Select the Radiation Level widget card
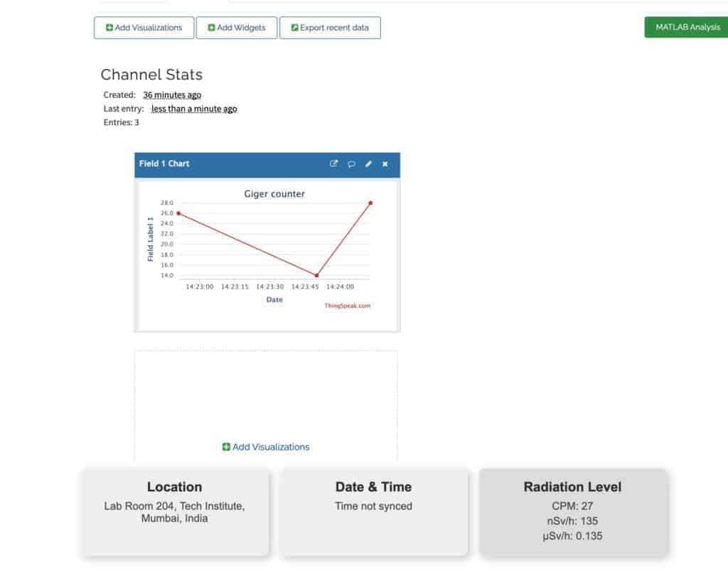This screenshot has width=728, height=569. pos(572,511)
